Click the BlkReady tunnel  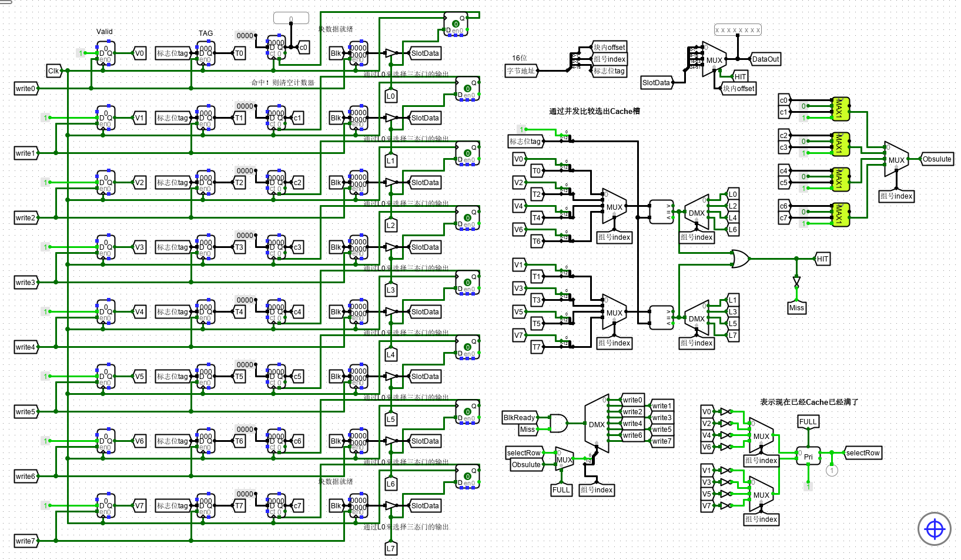click(x=520, y=418)
